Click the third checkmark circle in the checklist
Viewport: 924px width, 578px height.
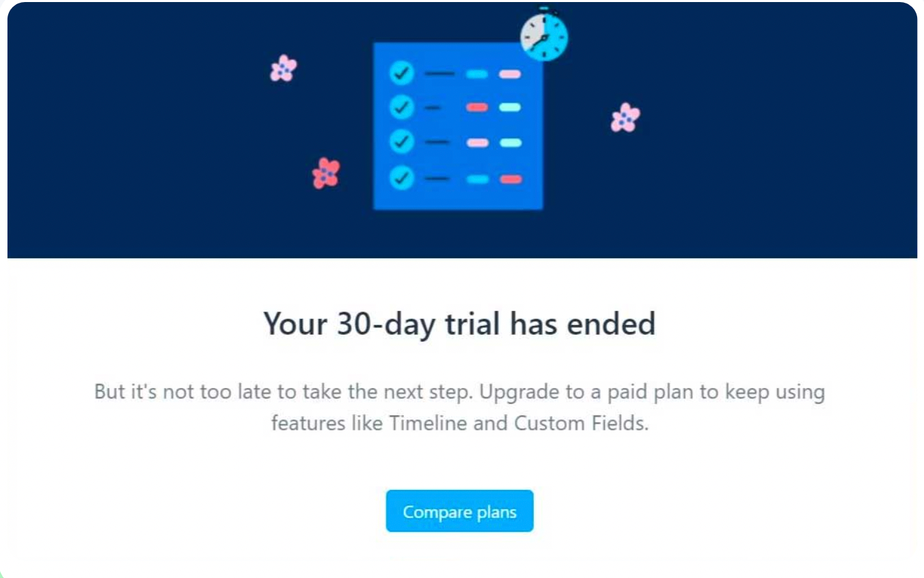coord(401,142)
